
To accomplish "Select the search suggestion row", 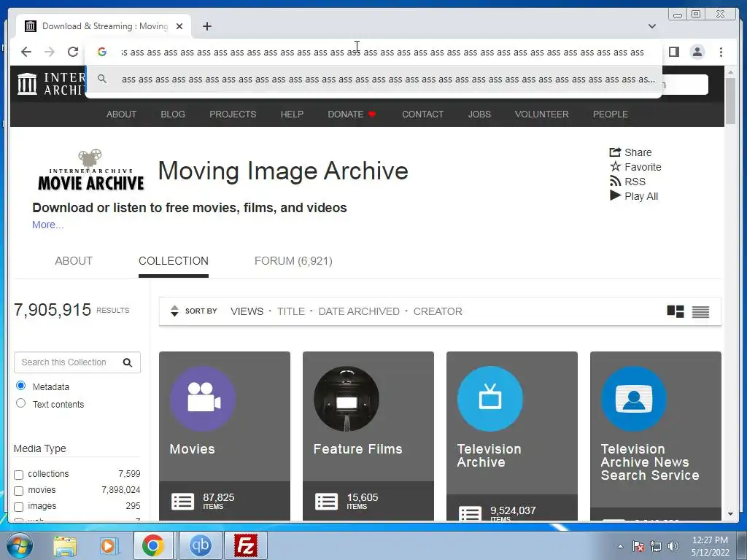I will click(373, 79).
